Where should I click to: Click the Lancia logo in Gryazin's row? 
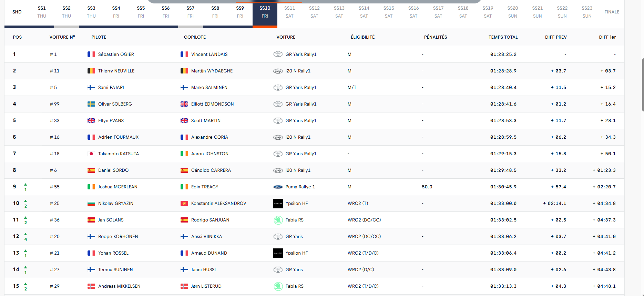tap(278, 203)
